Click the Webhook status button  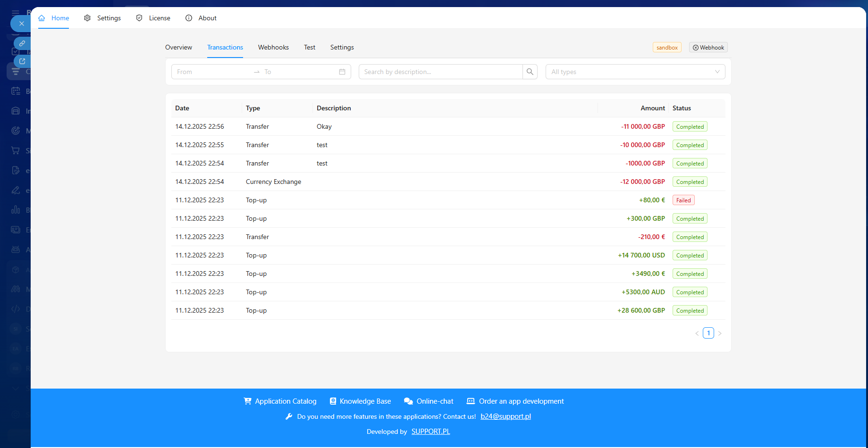pos(708,48)
